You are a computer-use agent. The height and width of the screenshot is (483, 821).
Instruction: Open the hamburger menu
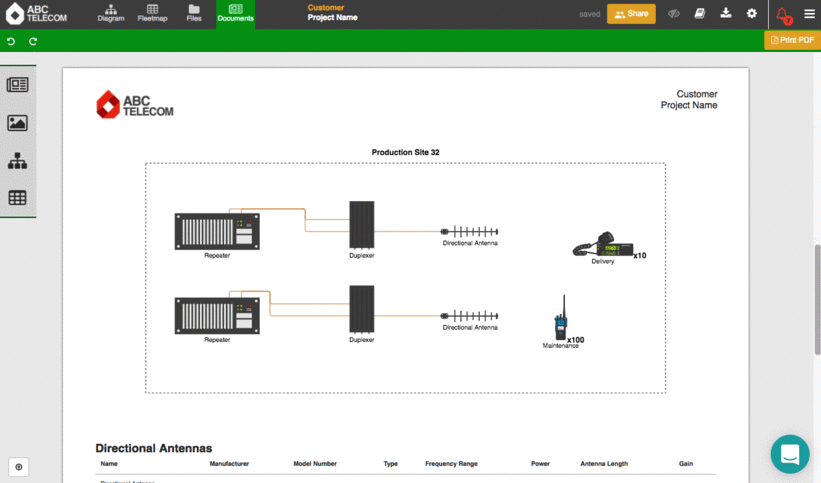[809, 14]
